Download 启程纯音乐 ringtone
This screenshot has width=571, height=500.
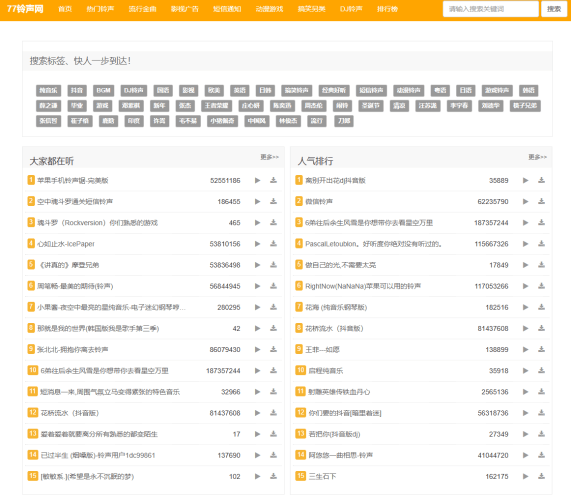tap(542, 370)
